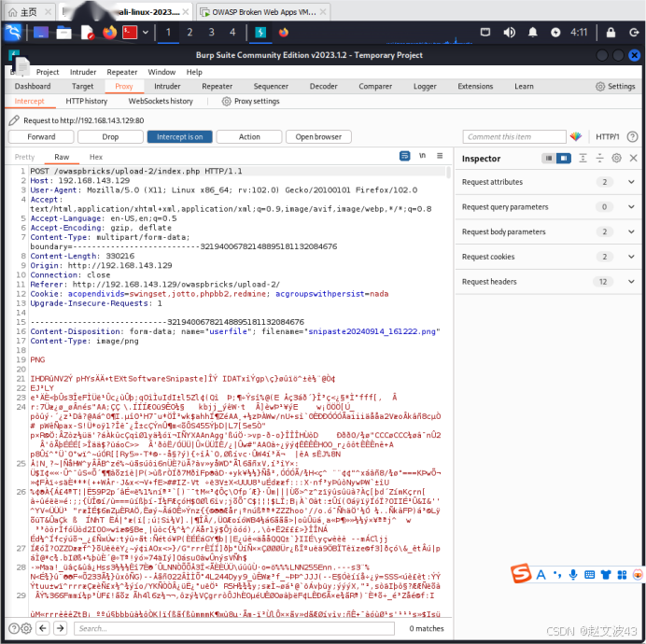The image size is (646, 644).
Task: Switch message view to Hex
Action: pyautogui.click(x=96, y=157)
